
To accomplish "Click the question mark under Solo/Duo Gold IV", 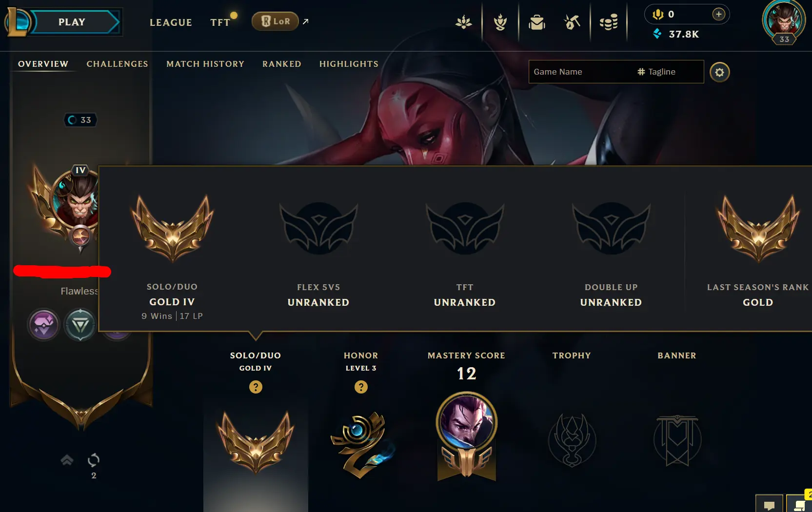I will [x=256, y=387].
